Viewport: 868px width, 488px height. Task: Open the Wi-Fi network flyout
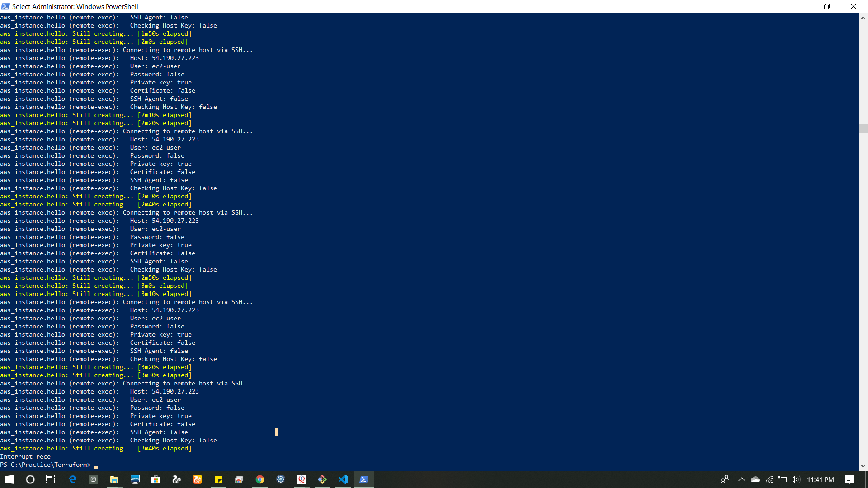[769, 479]
